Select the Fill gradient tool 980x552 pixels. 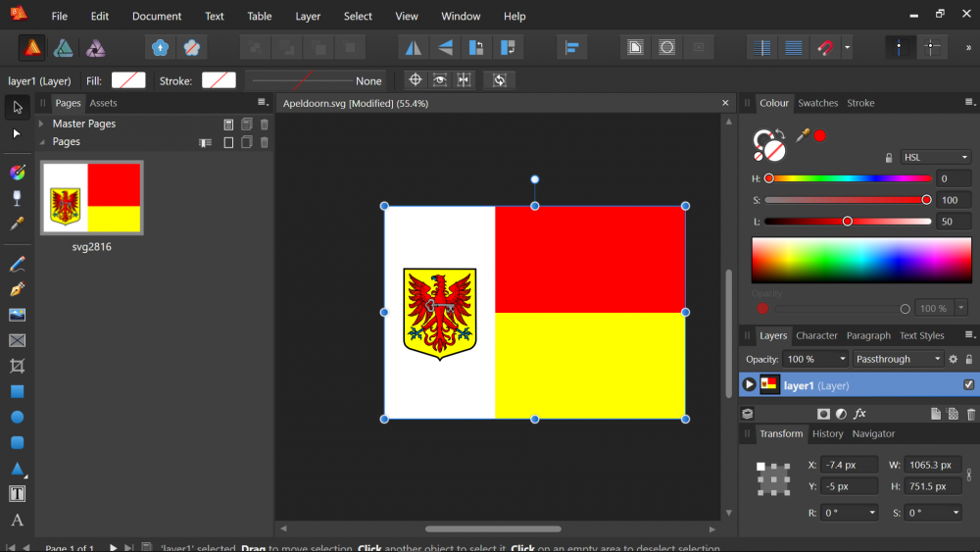tap(17, 173)
